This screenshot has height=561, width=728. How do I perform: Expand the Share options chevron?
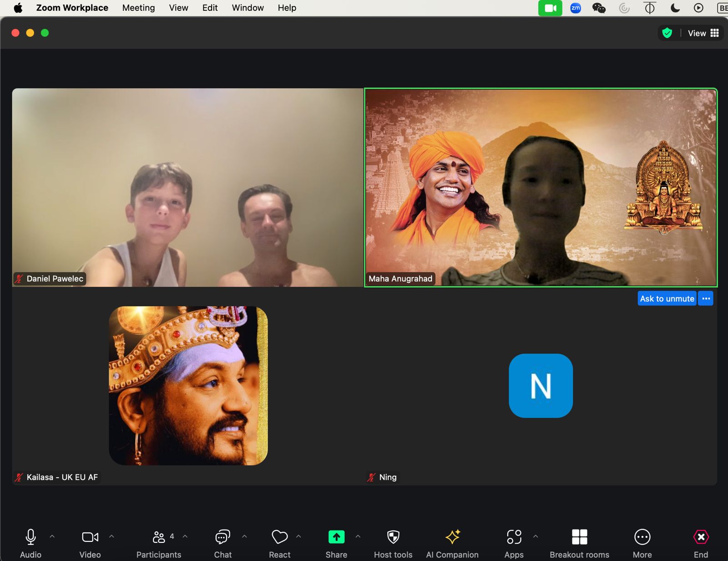pyautogui.click(x=358, y=536)
